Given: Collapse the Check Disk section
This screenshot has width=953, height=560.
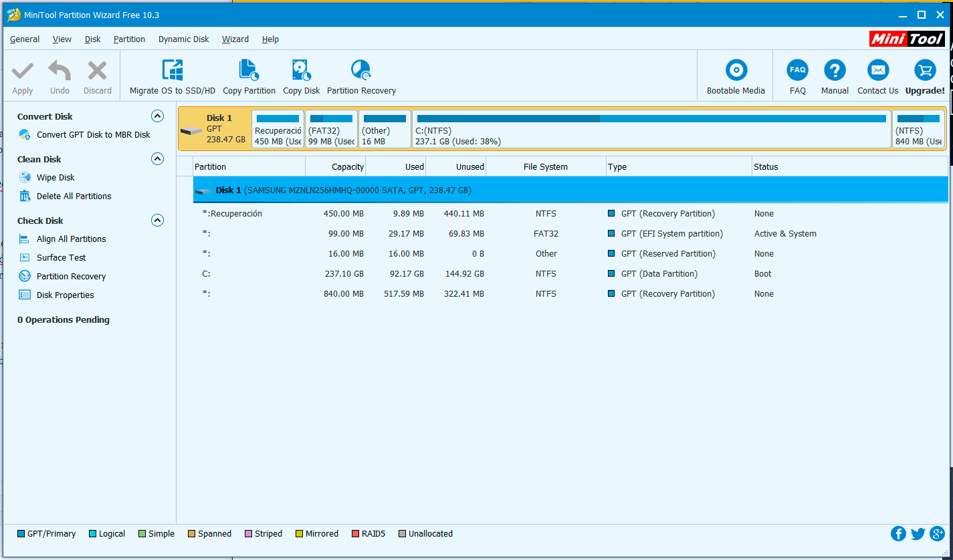Looking at the screenshot, I should tap(157, 221).
